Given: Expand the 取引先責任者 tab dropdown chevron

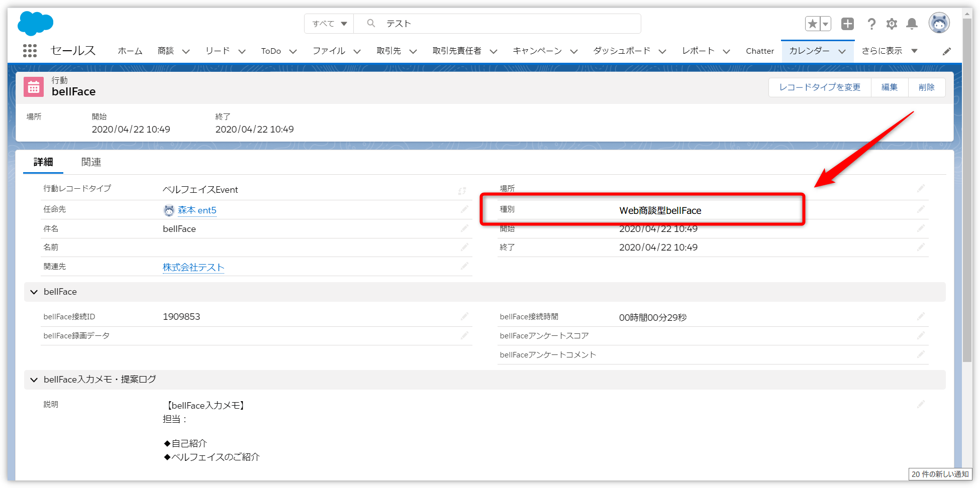Looking at the screenshot, I should point(494,51).
